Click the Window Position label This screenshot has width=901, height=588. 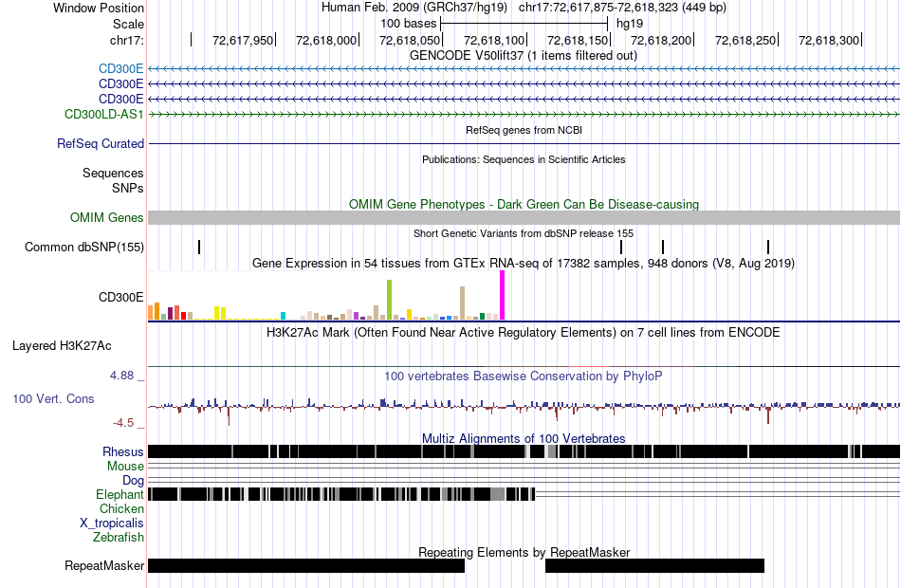coord(99,8)
